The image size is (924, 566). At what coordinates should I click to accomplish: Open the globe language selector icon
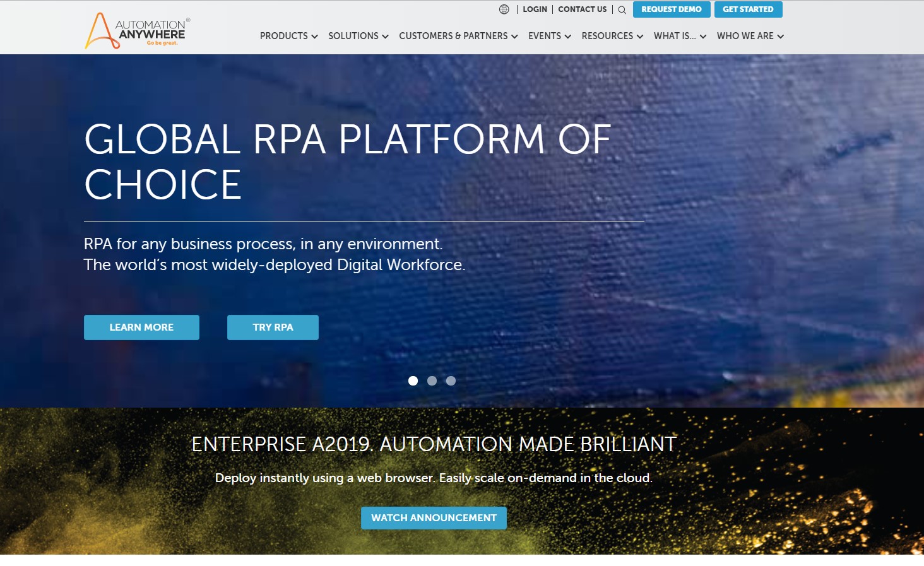tap(504, 9)
